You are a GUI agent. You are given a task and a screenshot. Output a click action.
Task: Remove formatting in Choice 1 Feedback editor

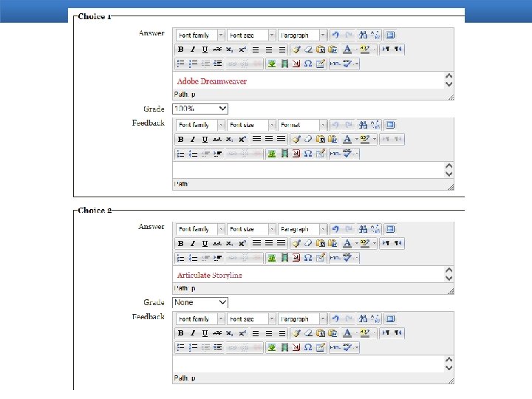pyautogui.click(x=308, y=139)
